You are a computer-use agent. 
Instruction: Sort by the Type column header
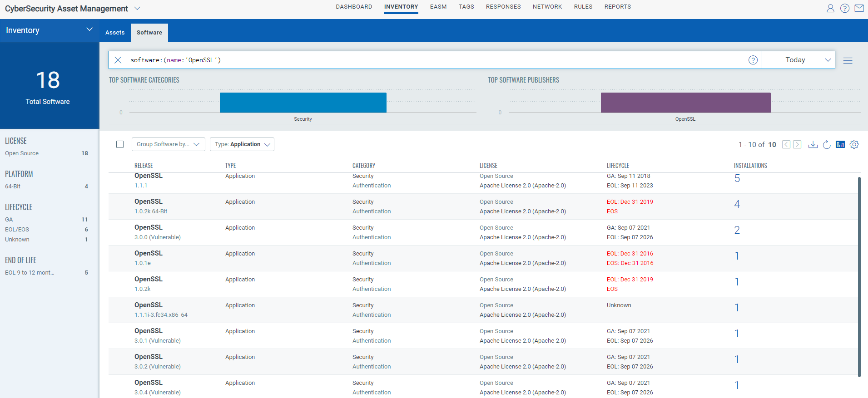pyautogui.click(x=231, y=166)
